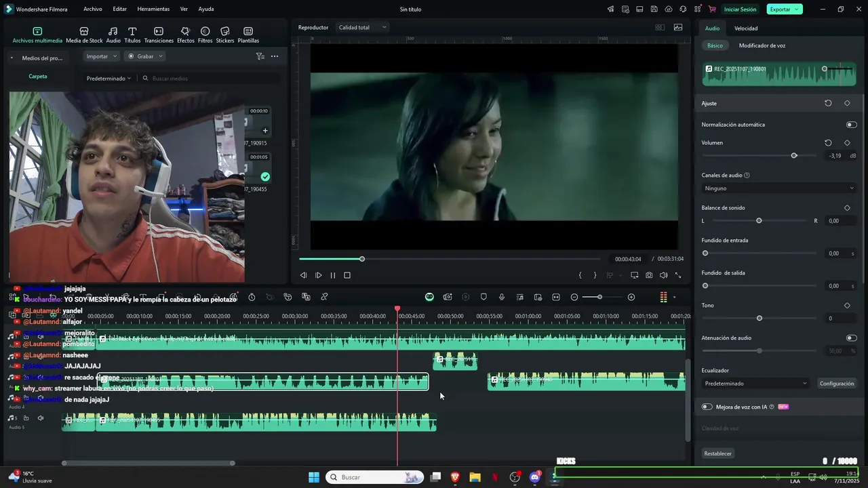Open the Windows Start menu

pos(313,477)
